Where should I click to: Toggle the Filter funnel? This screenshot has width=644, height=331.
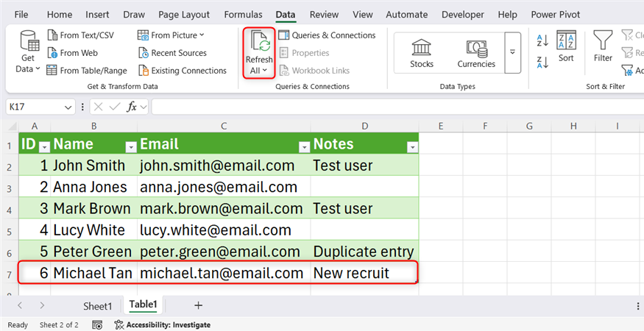point(603,46)
